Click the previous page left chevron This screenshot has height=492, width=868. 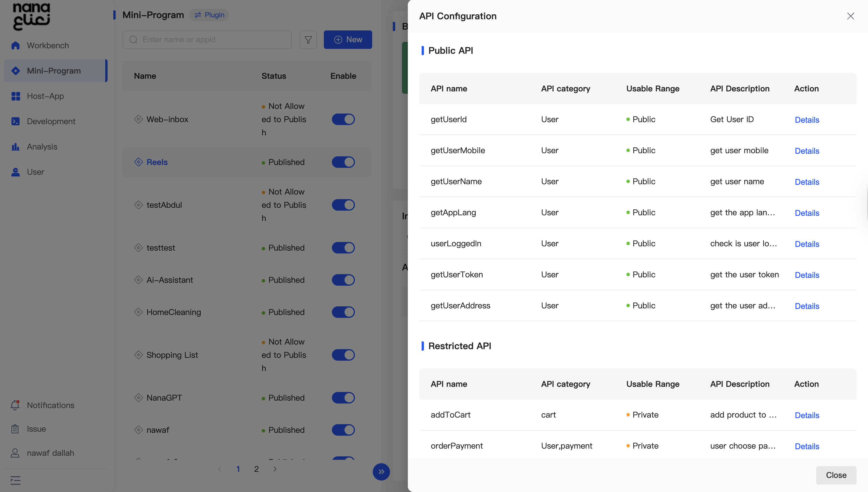click(220, 469)
